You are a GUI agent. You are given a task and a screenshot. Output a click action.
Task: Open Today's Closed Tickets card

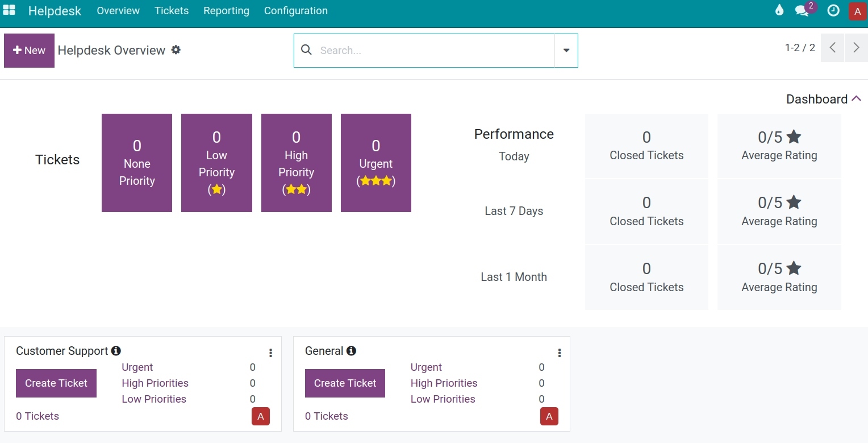click(646, 146)
